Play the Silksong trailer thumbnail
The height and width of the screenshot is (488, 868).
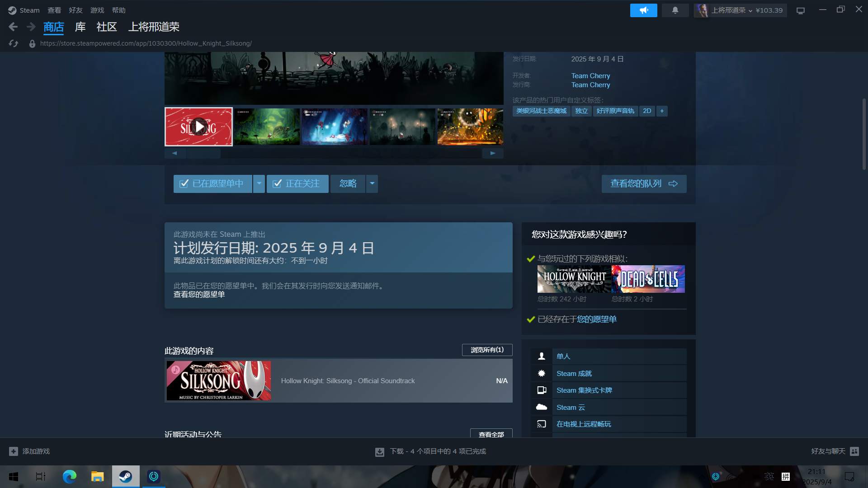click(x=198, y=127)
